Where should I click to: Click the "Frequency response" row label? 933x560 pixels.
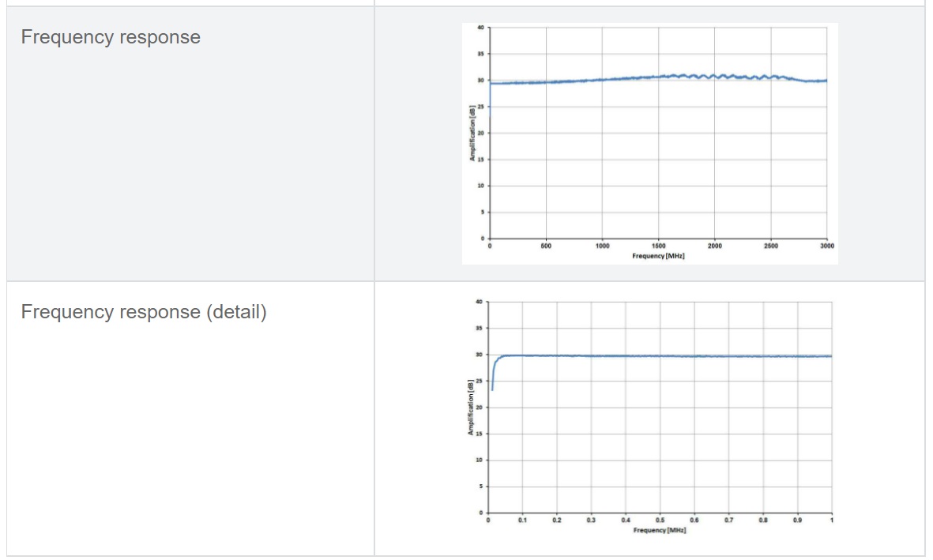coord(111,37)
